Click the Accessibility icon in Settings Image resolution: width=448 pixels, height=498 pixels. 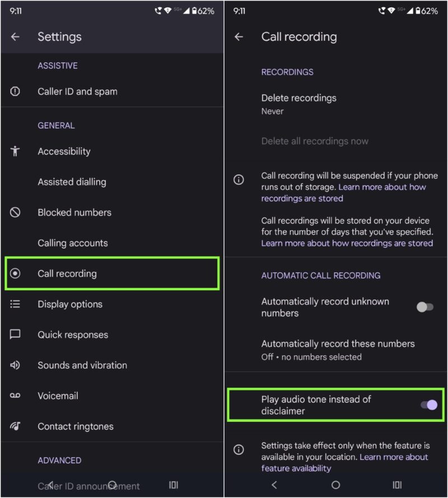[x=15, y=151]
